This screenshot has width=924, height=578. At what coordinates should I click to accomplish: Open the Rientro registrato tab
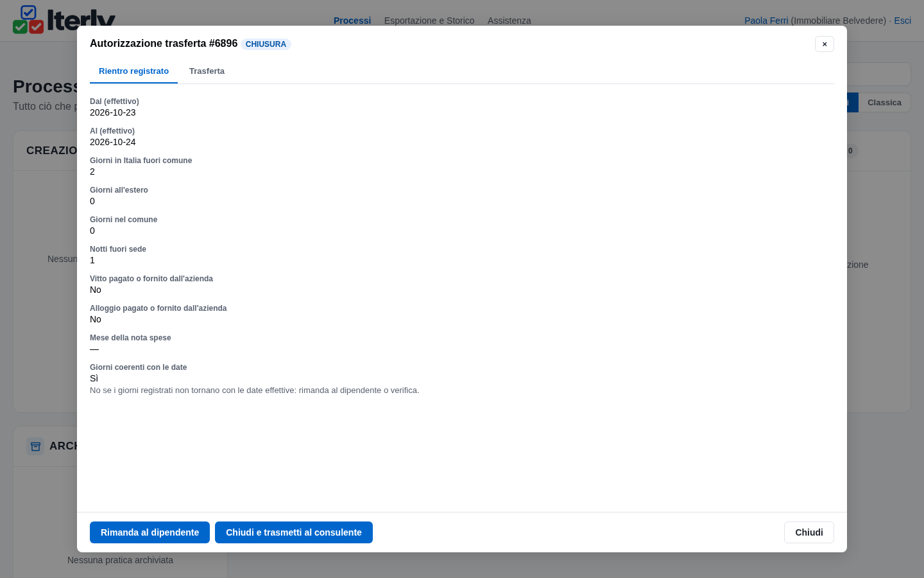133,71
